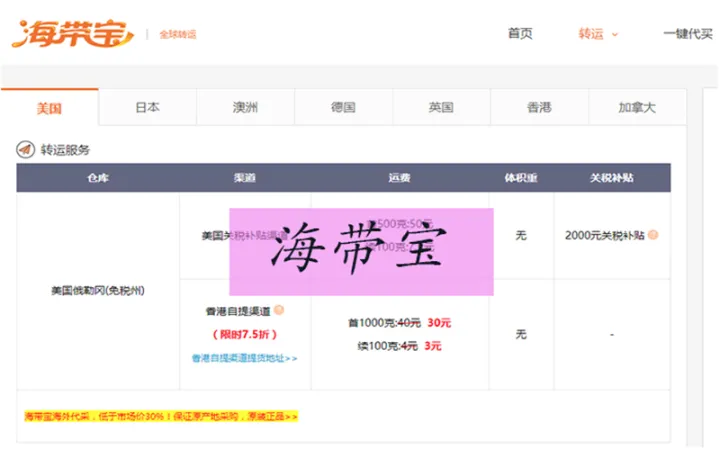This screenshot has height=450, width=720.
Task: Click the 全球转运 slogan text
Action: pos(178,34)
